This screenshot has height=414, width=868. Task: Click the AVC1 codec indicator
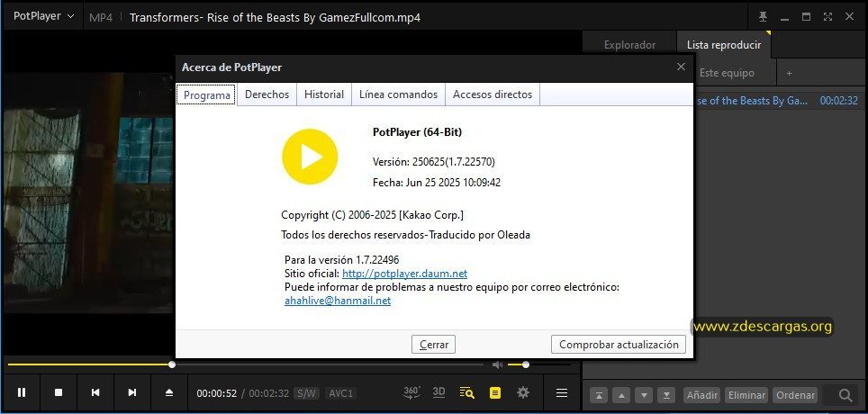point(340,393)
